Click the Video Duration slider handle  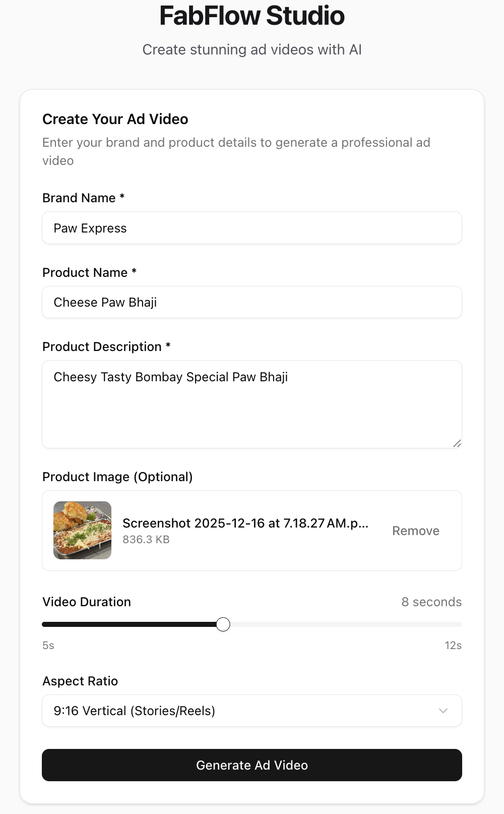tap(223, 624)
